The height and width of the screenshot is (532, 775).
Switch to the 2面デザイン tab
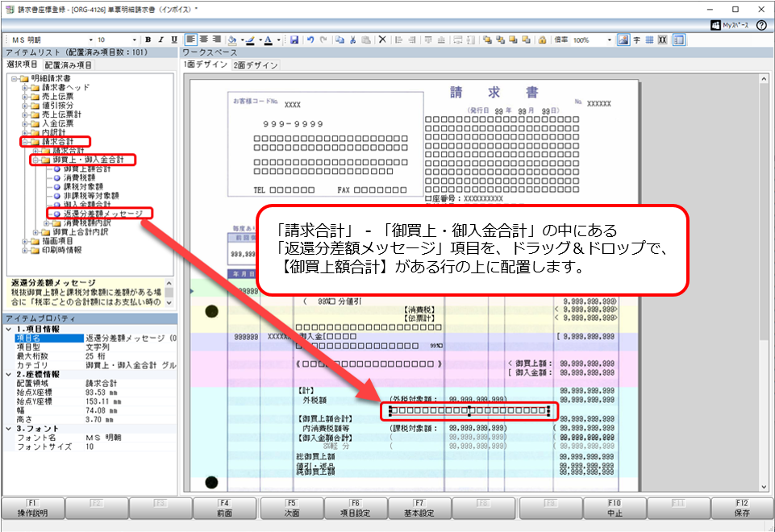(256, 65)
